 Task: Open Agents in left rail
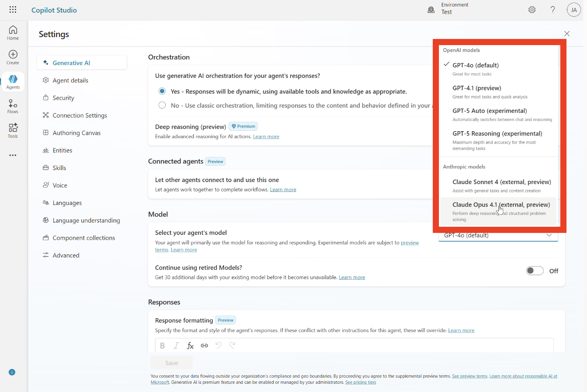point(13,82)
